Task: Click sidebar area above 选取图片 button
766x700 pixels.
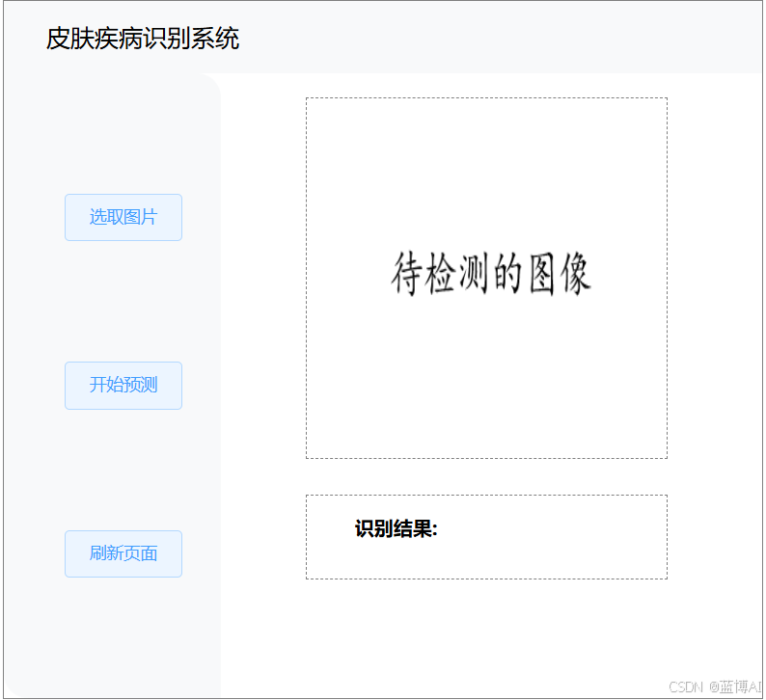Action: (x=123, y=135)
